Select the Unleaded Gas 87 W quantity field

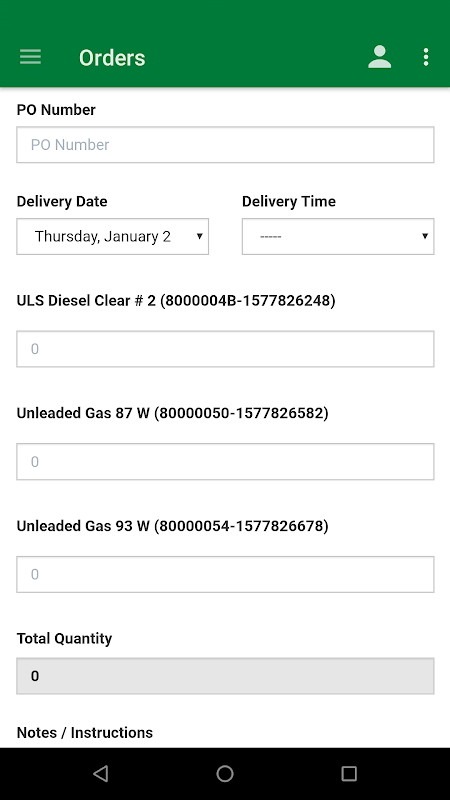tap(225, 462)
